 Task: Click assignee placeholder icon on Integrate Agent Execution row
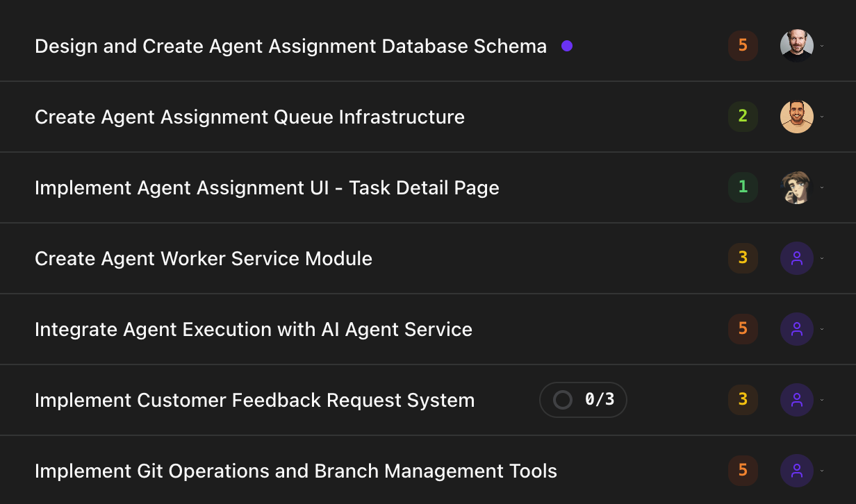[796, 329]
